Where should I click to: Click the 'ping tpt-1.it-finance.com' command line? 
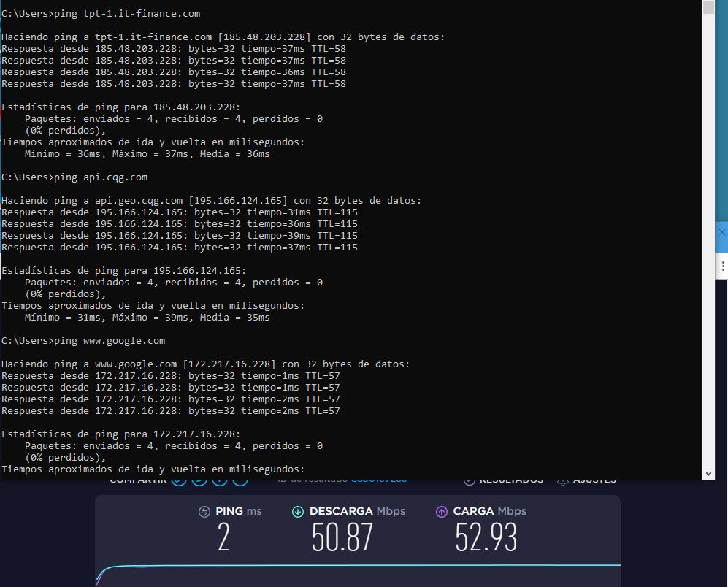pos(101,14)
